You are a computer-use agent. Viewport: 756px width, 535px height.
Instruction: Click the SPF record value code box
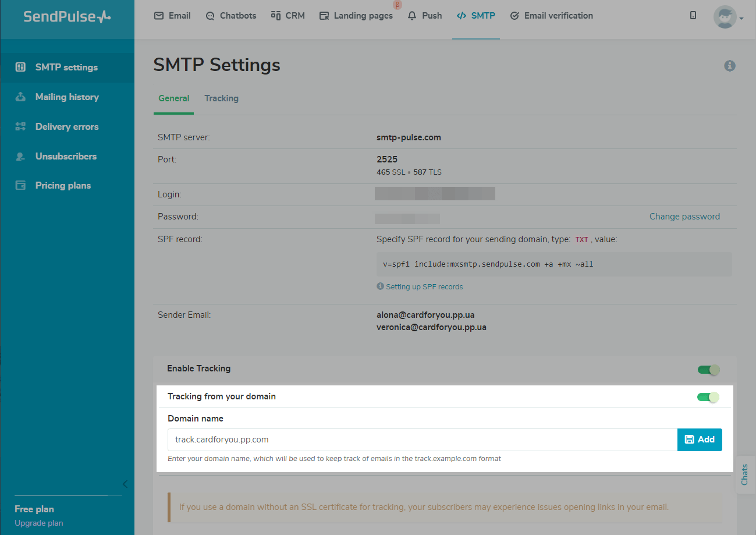click(554, 264)
